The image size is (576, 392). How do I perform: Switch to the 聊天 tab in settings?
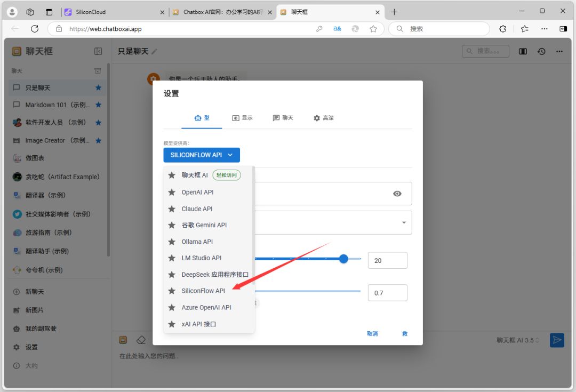pos(283,118)
